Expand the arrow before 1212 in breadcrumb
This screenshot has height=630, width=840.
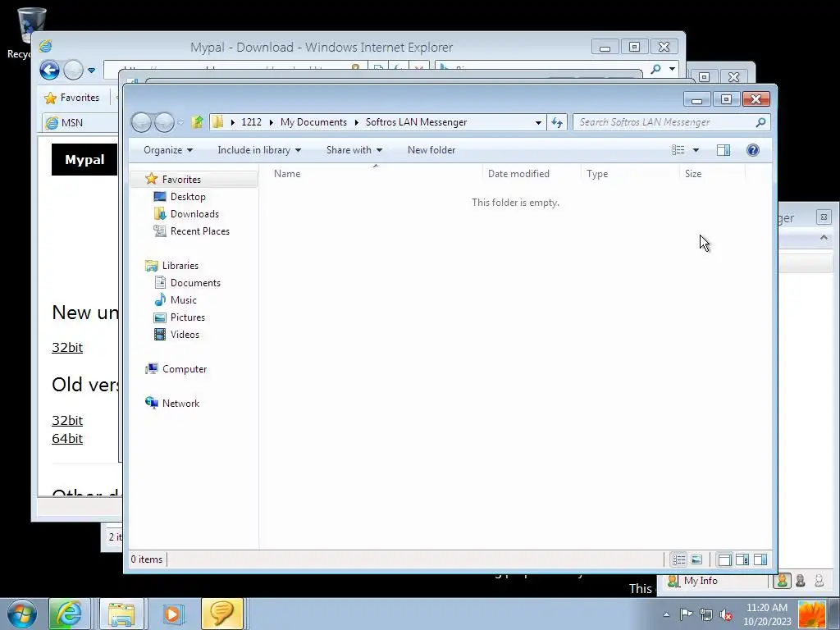[232, 123]
